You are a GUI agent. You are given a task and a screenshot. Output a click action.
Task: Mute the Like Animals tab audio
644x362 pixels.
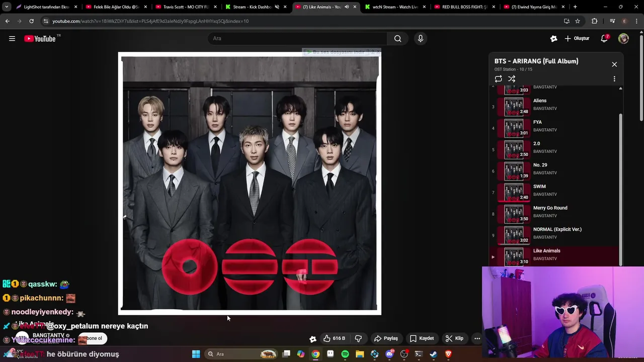(347, 7)
